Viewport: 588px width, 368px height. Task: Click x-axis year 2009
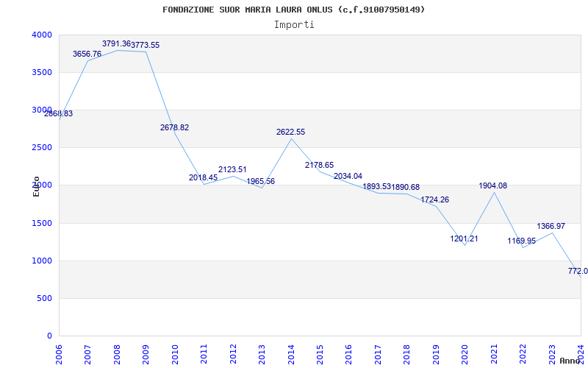coord(146,355)
